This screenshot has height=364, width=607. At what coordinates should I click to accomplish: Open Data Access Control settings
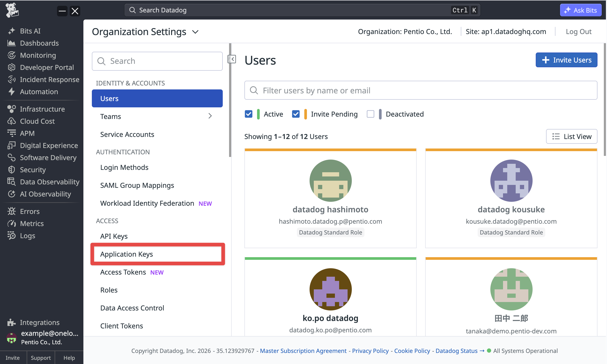point(157,308)
